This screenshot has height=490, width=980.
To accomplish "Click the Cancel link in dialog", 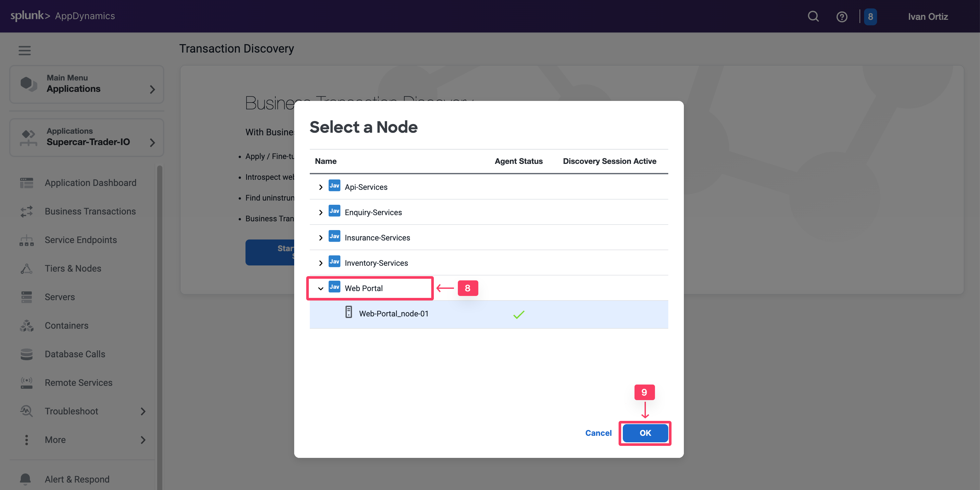I will 598,433.
